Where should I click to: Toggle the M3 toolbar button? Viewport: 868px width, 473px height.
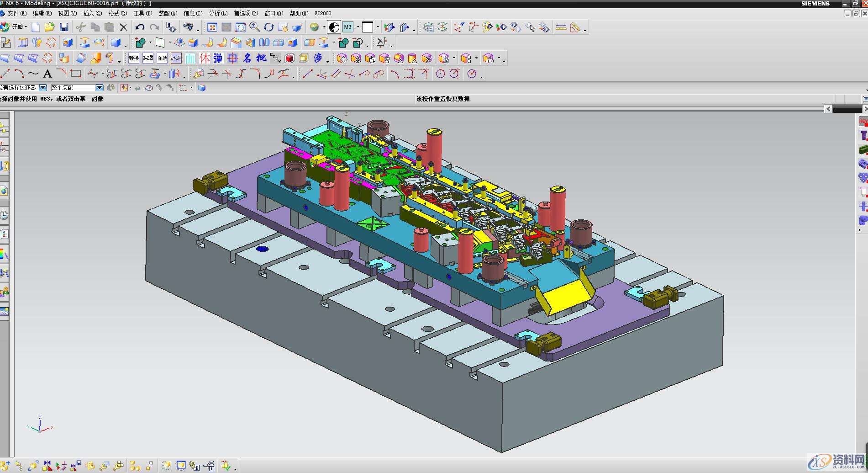coord(348,27)
